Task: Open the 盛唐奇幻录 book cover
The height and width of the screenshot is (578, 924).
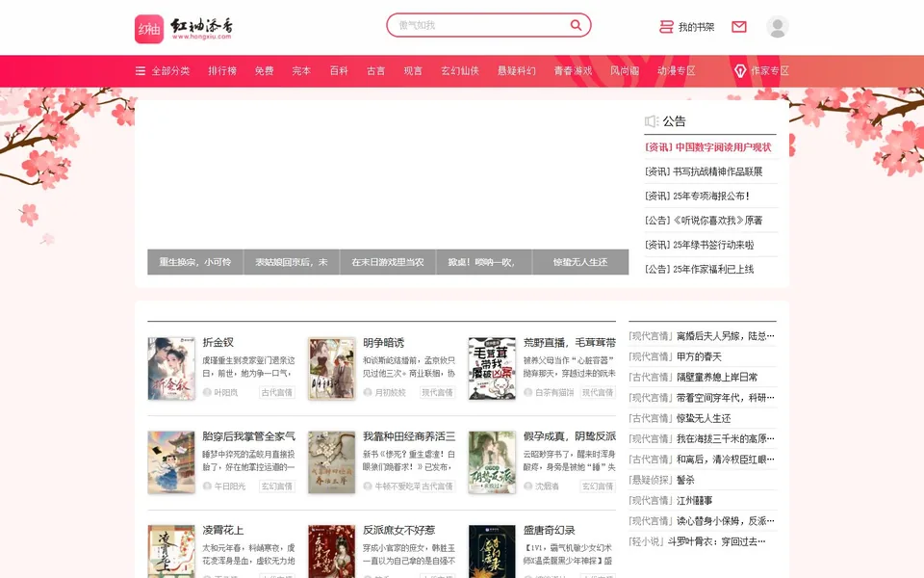Action: pyautogui.click(x=492, y=551)
